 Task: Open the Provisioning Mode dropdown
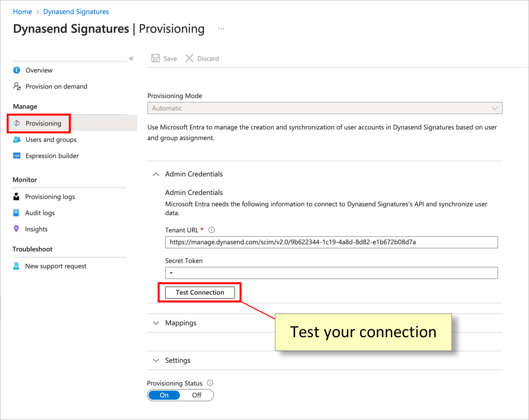point(494,108)
